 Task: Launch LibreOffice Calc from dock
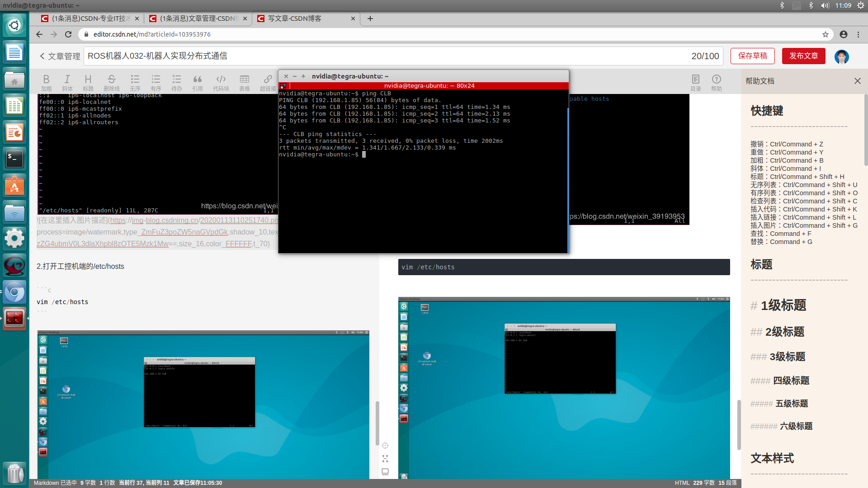(14, 106)
